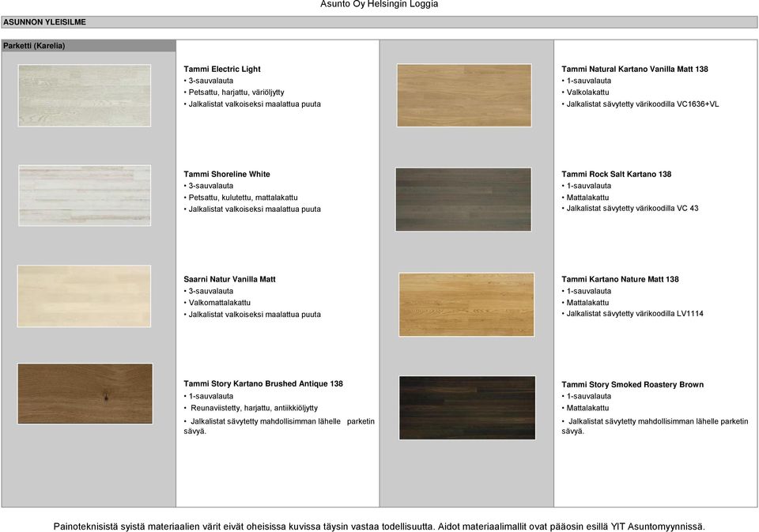Image resolution: width=759 pixels, height=532 pixels.
Task: Select "Reunaviistetty, harjattu, antiikkiöljytty" finish line
Action: click(x=251, y=408)
